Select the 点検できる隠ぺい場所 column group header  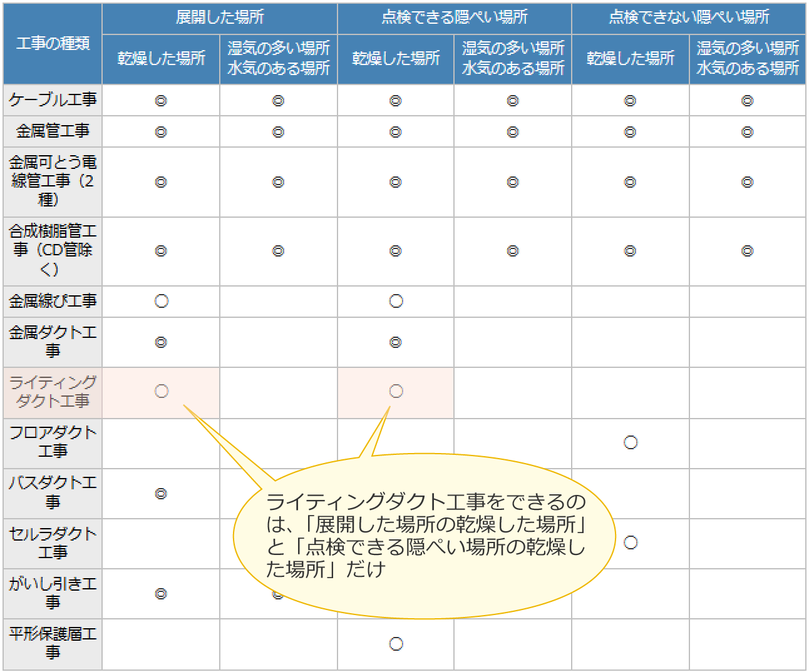tap(455, 18)
